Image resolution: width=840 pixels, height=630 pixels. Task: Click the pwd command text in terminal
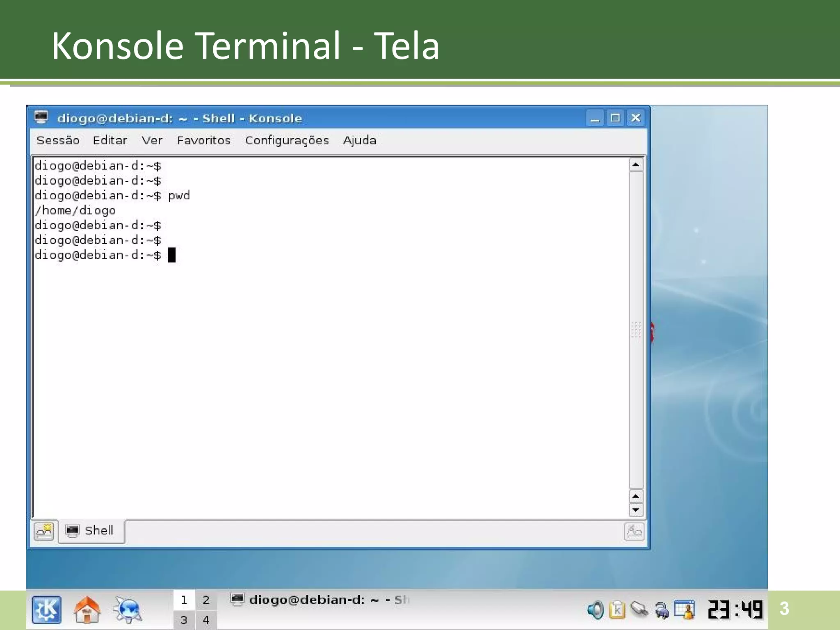click(179, 196)
